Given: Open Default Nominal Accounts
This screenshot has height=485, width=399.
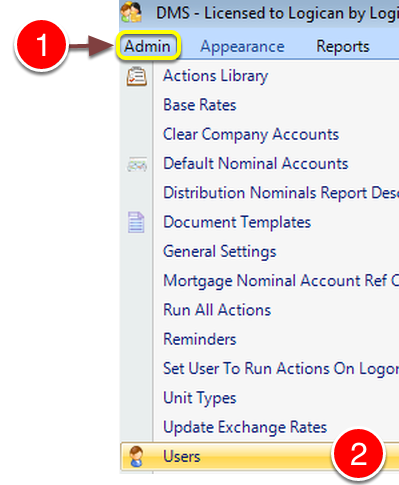Looking at the screenshot, I should pyautogui.click(x=255, y=164).
